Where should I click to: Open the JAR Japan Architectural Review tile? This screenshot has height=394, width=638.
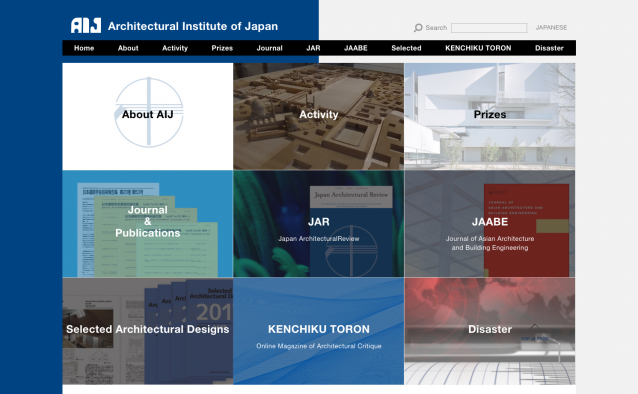pos(319,224)
